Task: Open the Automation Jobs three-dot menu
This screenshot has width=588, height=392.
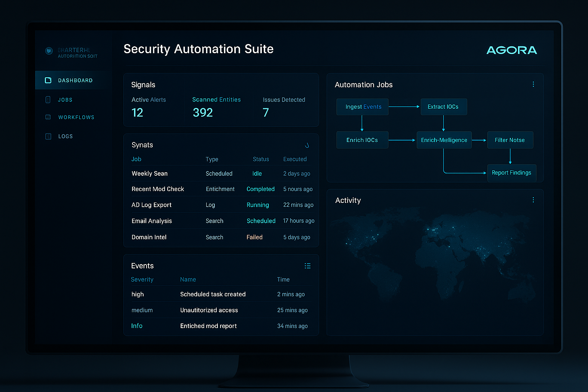Action: point(533,84)
